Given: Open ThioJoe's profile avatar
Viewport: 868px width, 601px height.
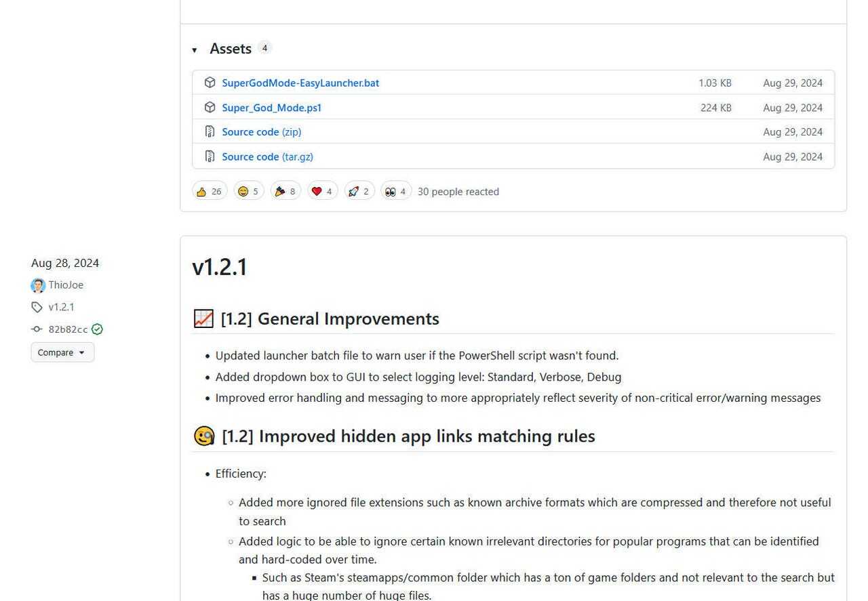Looking at the screenshot, I should pos(38,285).
